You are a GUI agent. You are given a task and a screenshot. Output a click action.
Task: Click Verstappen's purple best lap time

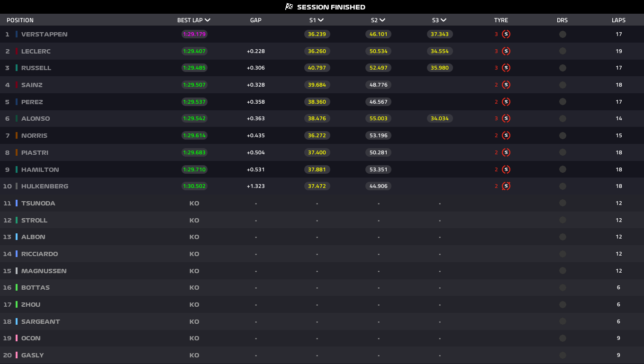(194, 34)
